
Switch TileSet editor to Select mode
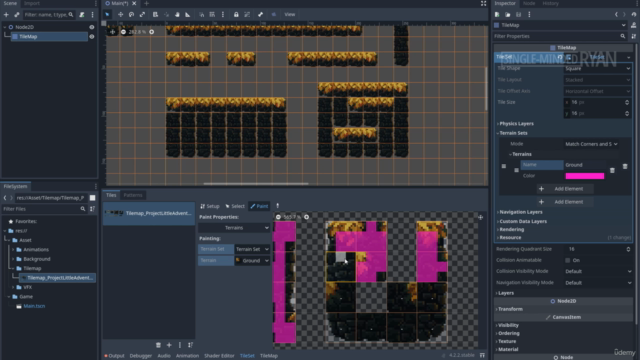pos(235,206)
